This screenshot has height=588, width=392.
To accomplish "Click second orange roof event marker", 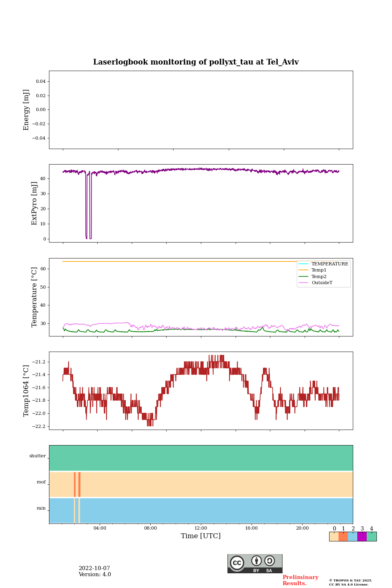I will point(79,484).
